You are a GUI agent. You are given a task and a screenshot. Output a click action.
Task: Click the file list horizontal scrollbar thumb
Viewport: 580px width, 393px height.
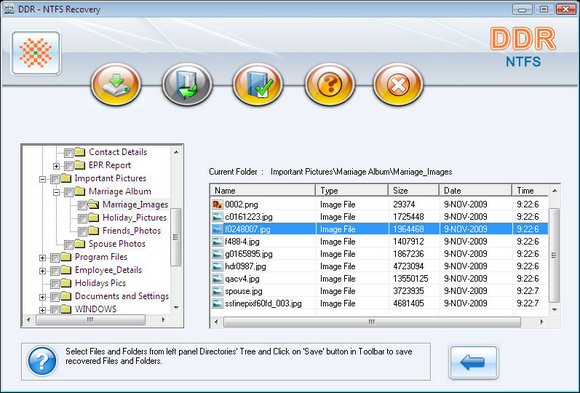point(372,322)
